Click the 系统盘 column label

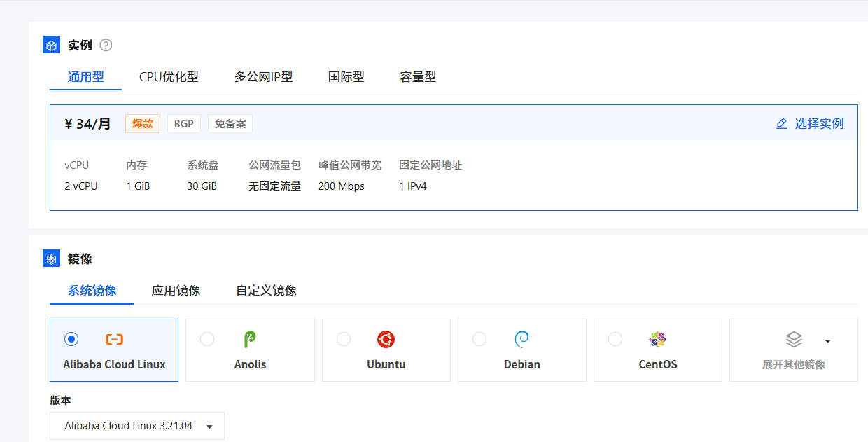[x=203, y=165]
